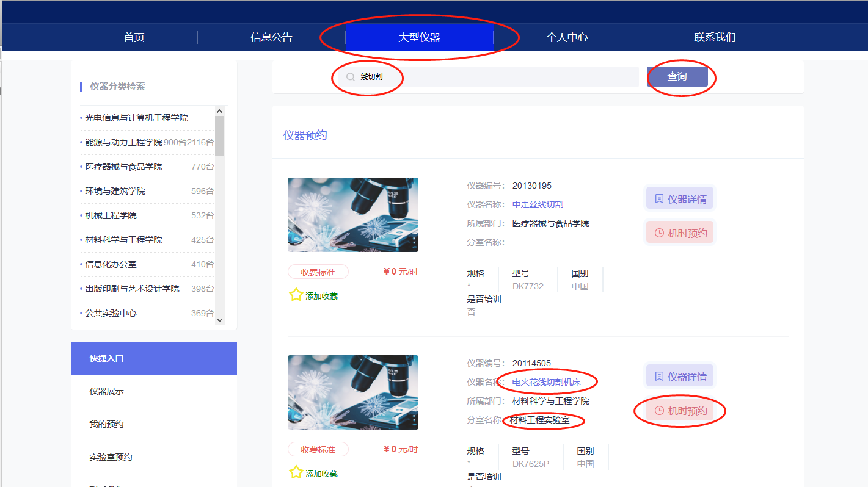The image size is (868, 487).
Task: Click the category list scrollbar thumb
Action: click(x=220, y=135)
